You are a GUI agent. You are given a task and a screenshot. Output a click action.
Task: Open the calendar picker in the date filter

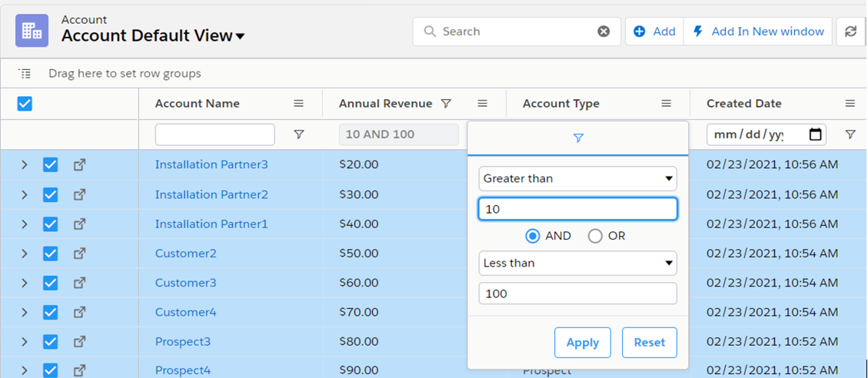[x=816, y=134]
